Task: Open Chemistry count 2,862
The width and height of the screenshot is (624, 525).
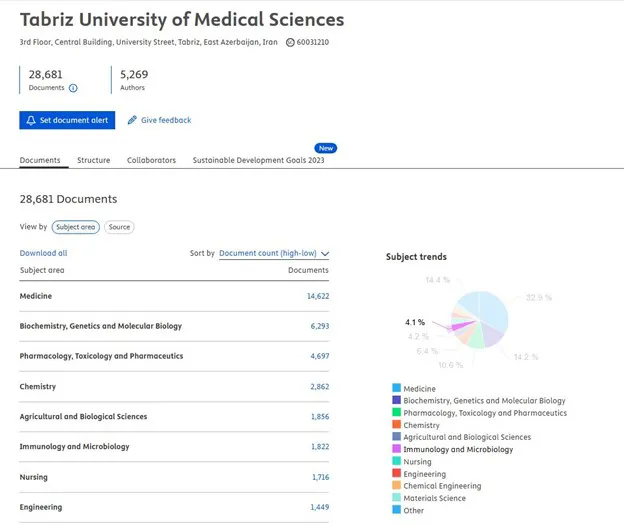Action: 320,386
